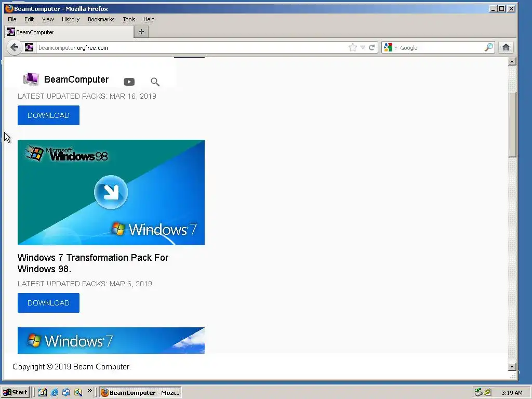Click the Firefox title bar icon

coord(9,8)
